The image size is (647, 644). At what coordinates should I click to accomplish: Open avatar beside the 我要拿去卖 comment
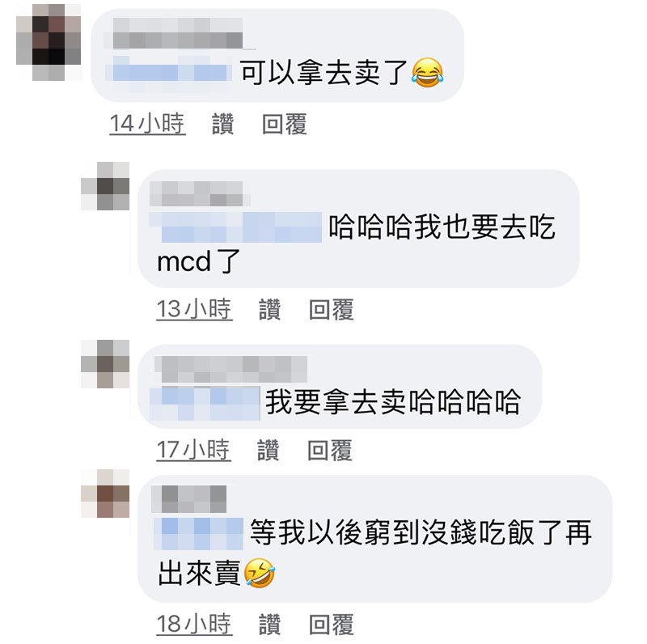(x=105, y=364)
